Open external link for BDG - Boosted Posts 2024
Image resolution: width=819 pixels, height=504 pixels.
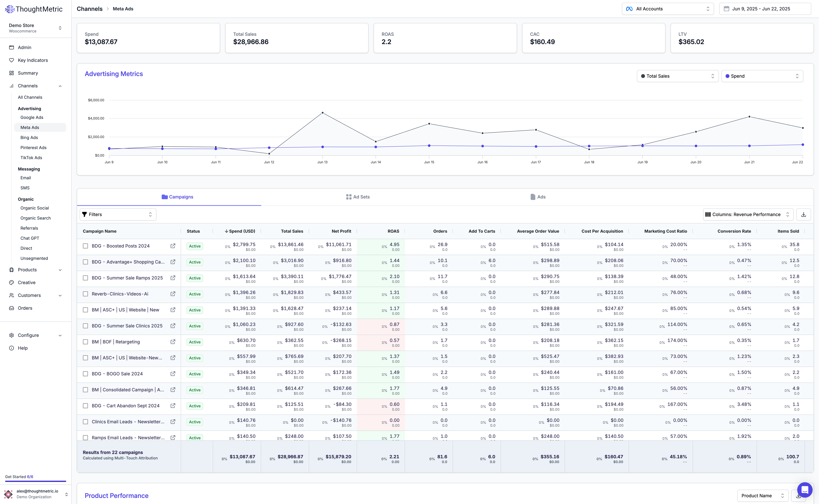coord(173,246)
